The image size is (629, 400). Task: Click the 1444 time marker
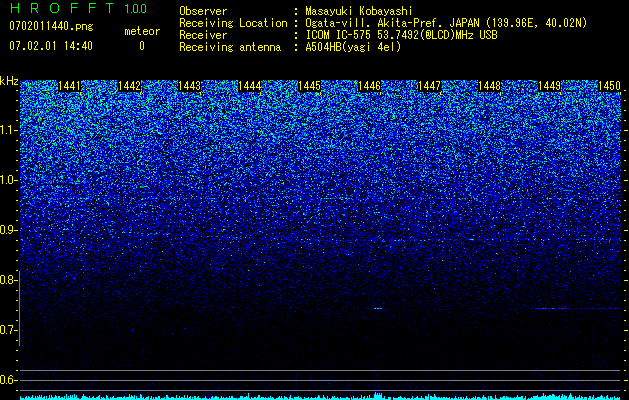pos(250,86)
